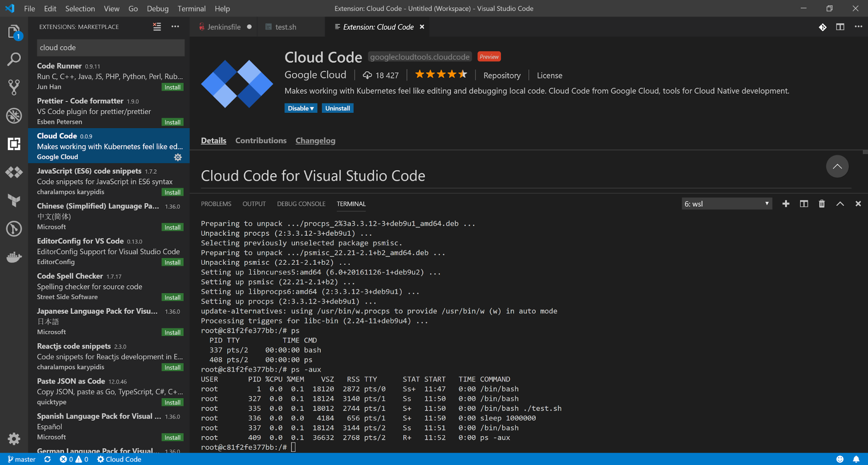Install Japanese Language Pack extension
Viewport: 868px width, 465px height.
click(x=172, y=333)
